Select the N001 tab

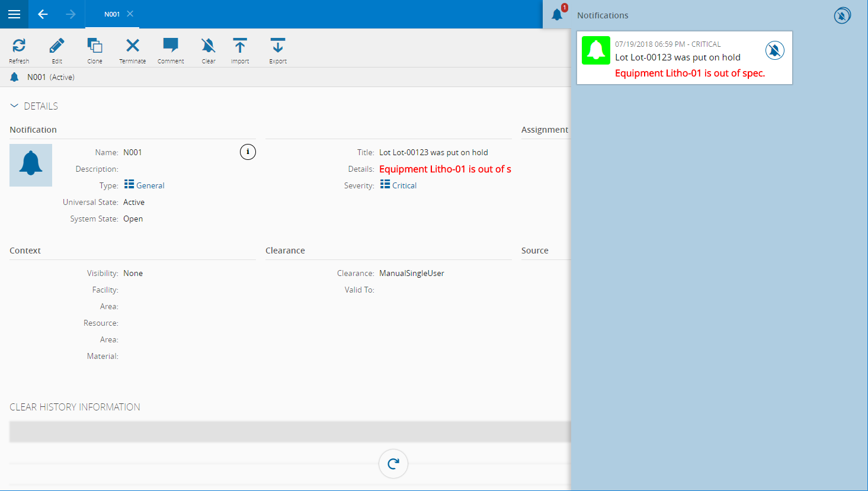(111, 14)
